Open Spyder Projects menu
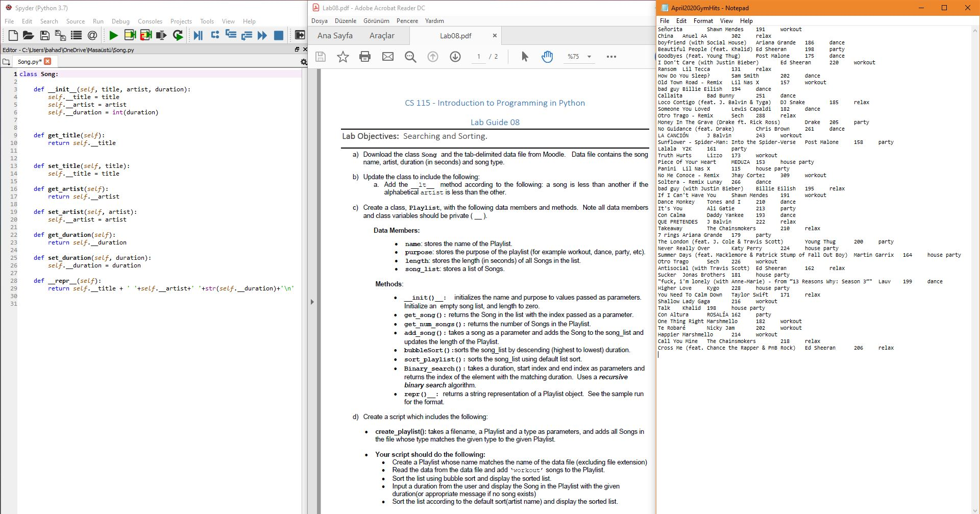Image resolution: width=980 pixels, height=514 pixels. [x=181, y=21]
